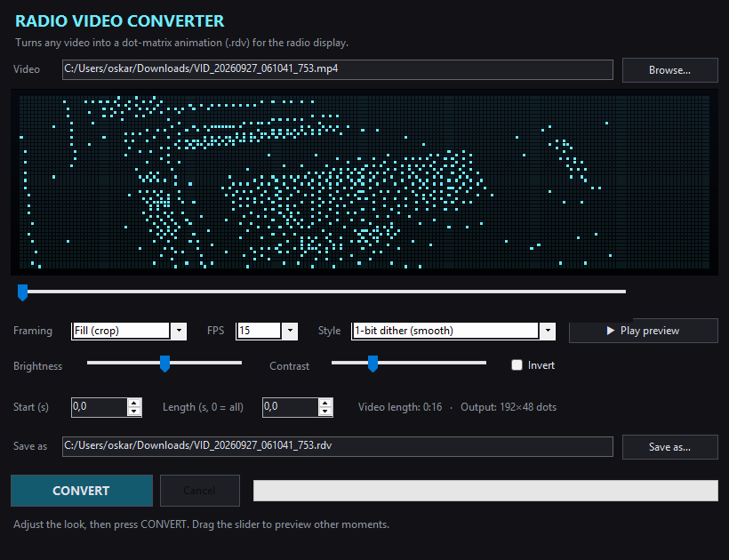The image size is (729, 560).
Task: Click the Brightness label
Action: click(37, 366)
